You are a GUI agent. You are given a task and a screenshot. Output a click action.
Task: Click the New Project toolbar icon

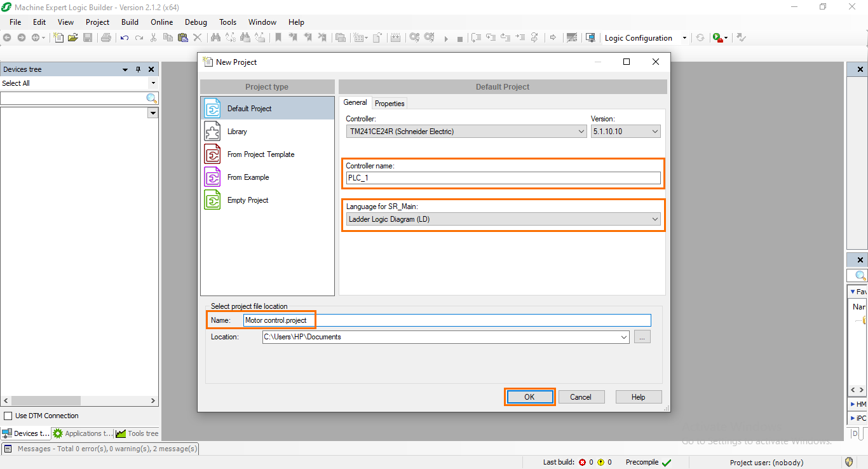pos(58,37)
